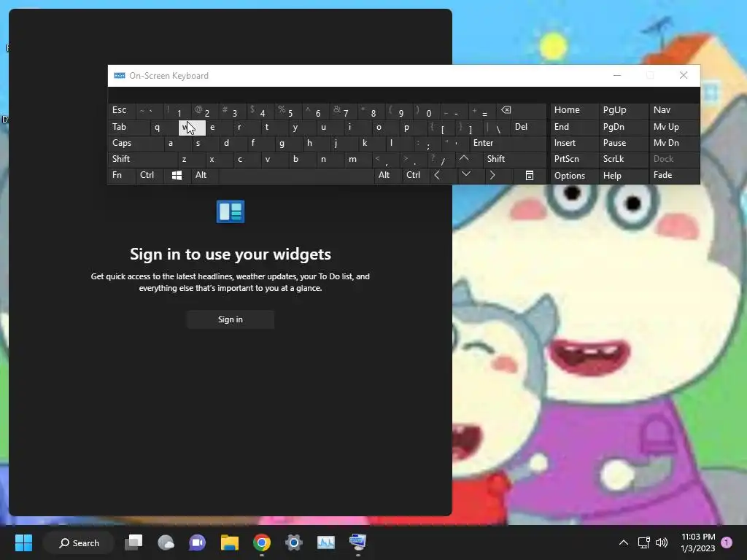
Task: Open Google Chrome from the taskbar
Action: 262,542
